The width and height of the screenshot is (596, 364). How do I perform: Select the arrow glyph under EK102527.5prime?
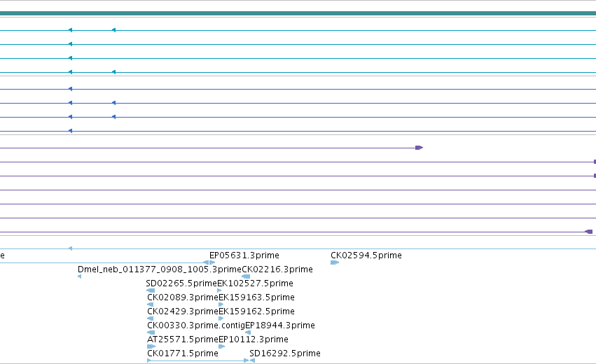(219, 290)
